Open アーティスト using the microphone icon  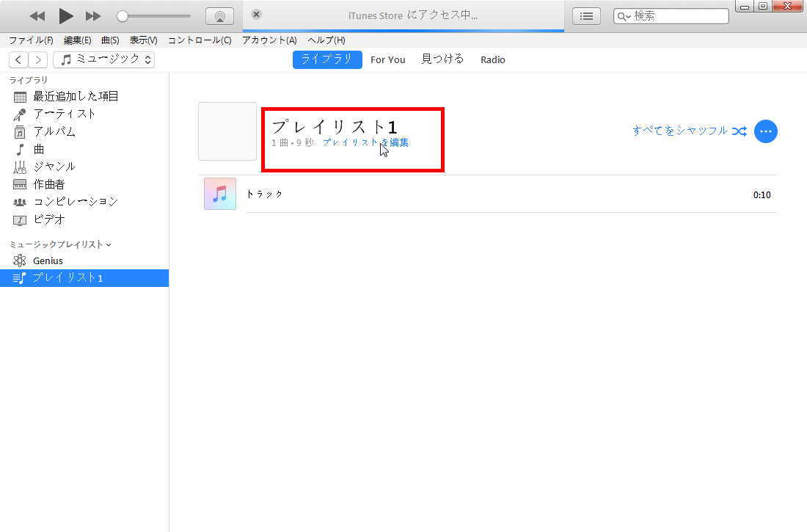tap(18, 114)
